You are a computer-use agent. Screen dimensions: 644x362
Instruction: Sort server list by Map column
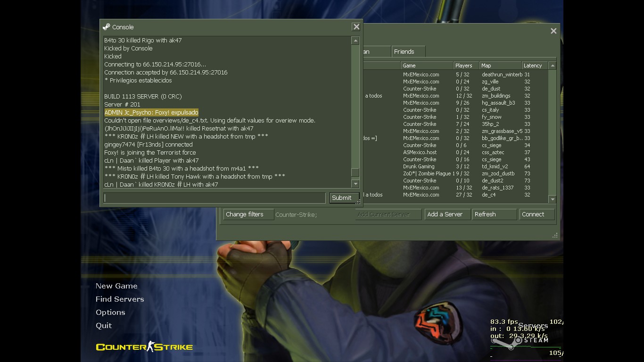(x=501, y=66)
